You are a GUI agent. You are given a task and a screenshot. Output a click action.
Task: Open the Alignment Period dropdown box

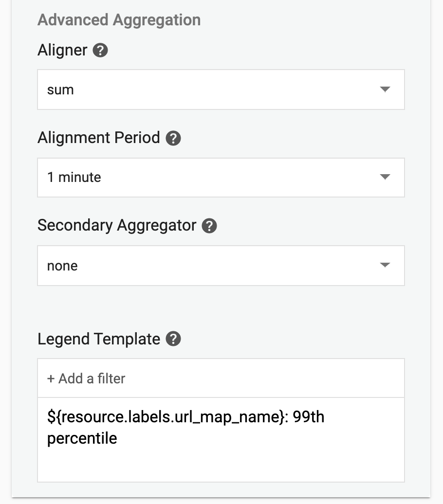click(x=221, y=177)
